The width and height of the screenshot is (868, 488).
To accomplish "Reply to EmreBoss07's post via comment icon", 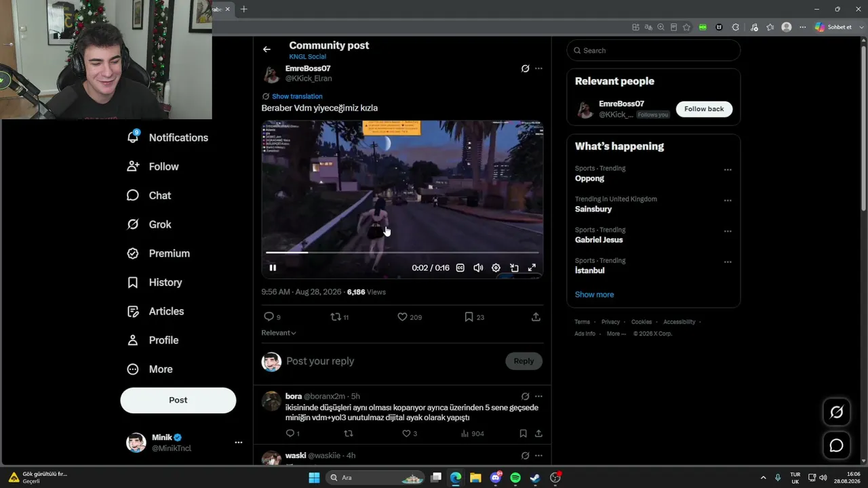I will [x=269, y=317].
